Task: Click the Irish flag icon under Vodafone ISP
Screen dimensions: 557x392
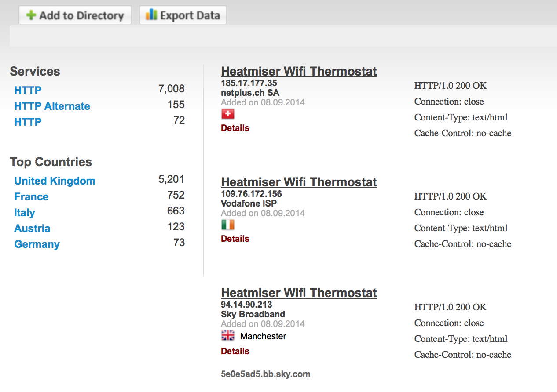Action: pos(227,225)
